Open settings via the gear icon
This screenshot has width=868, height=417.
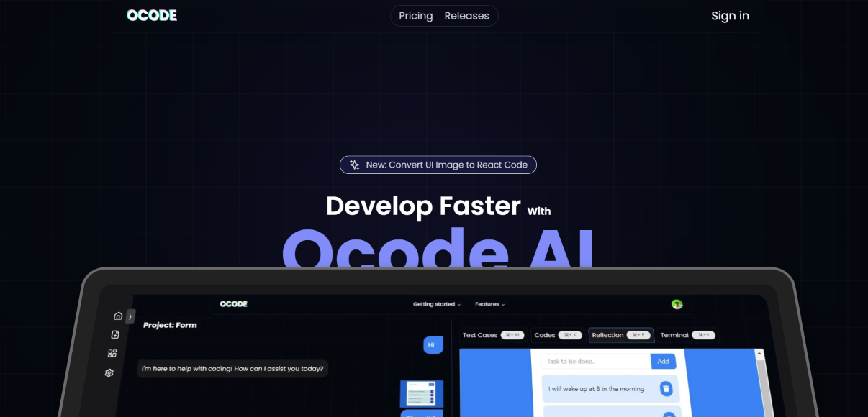[109, 373]
